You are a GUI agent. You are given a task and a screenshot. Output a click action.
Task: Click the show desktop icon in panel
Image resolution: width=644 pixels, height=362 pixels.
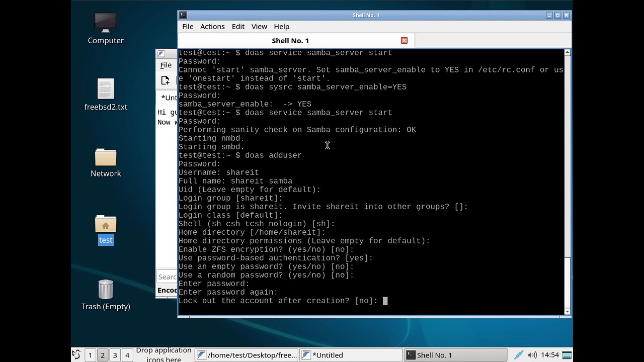click(x=567, y=355)
